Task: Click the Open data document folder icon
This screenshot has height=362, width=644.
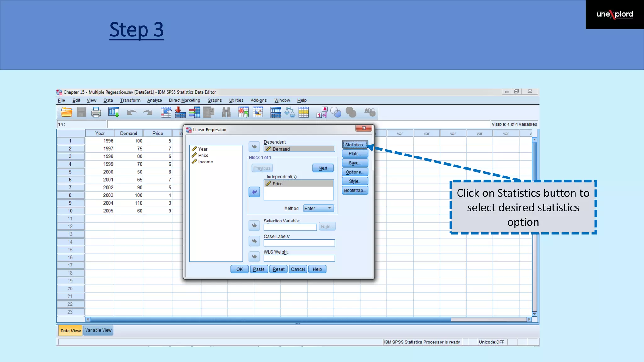Action: click(x=66, y=112)
